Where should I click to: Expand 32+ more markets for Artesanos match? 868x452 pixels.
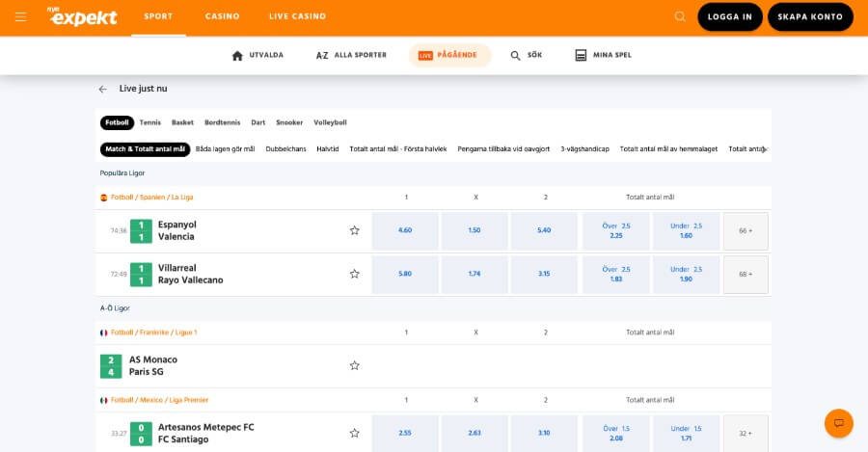746,433
